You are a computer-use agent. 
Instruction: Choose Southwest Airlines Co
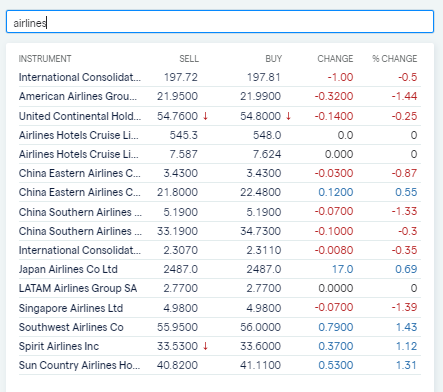tap(220, 327)
